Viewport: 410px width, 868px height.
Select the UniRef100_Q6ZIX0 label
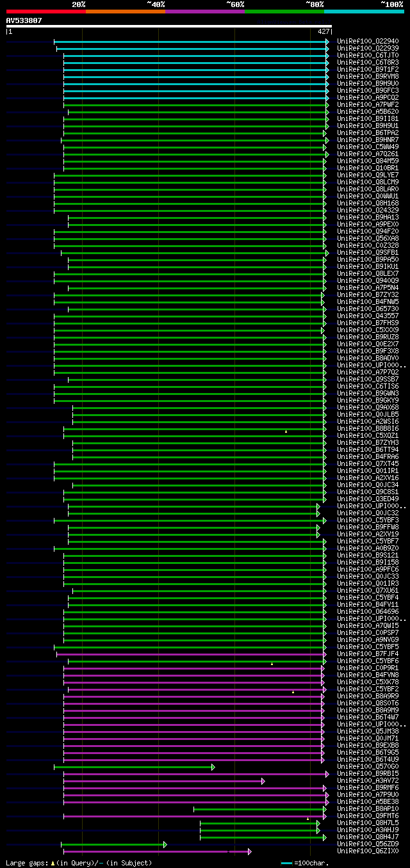pyautogui.click(x=368, y=851)
